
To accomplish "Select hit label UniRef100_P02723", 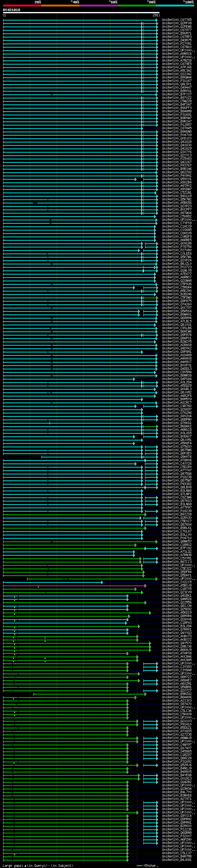I will [x=177, y=267].
